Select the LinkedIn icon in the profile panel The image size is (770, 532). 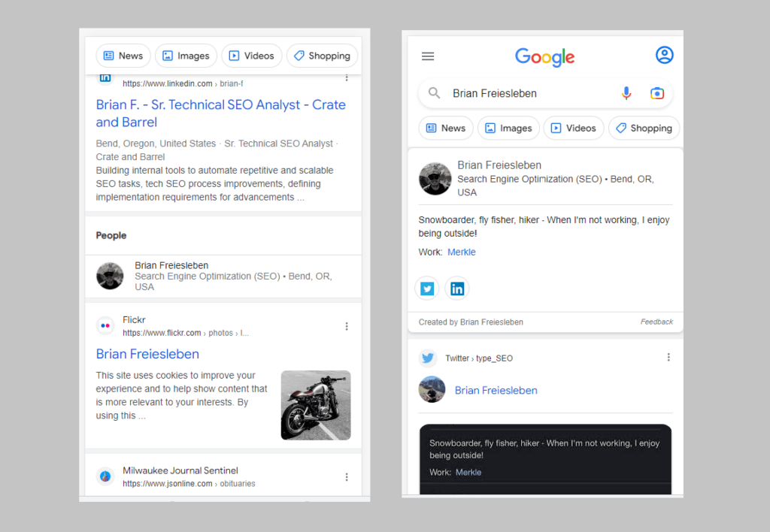coord(457,288)
